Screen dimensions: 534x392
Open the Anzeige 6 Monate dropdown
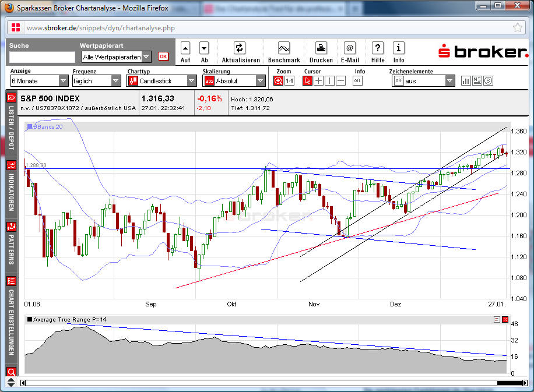coord(39,81)
